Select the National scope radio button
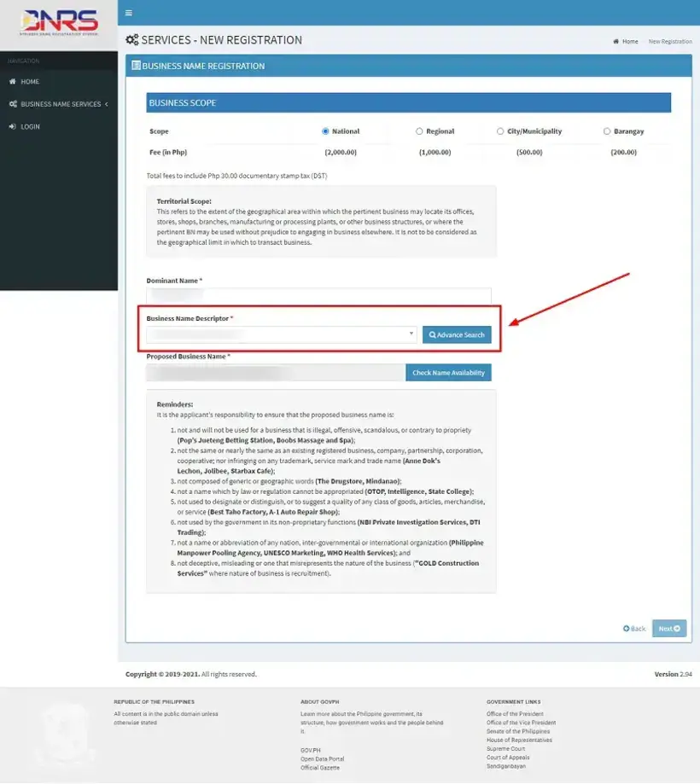The height and width of the screenshot is (784, 700). point(325,131)
